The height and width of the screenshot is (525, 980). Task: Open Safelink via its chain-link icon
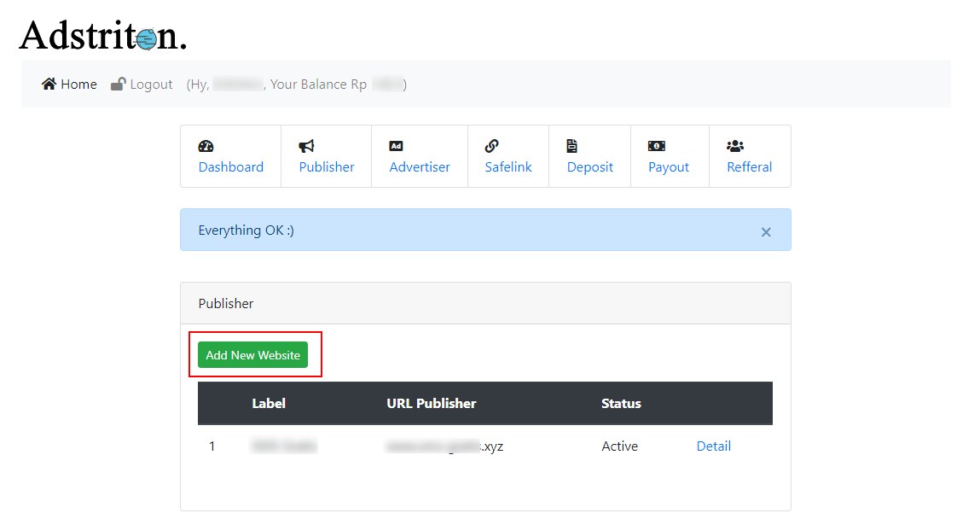(492, 145)
